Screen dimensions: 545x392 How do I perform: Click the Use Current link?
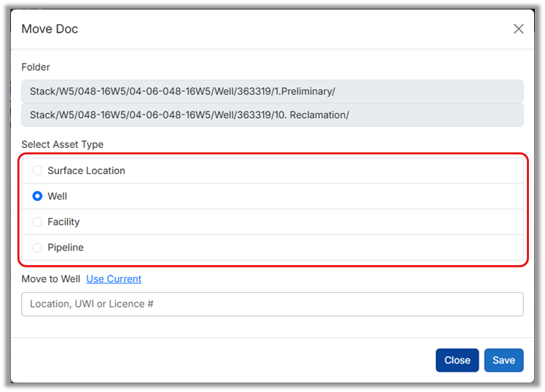pos(114,279)
